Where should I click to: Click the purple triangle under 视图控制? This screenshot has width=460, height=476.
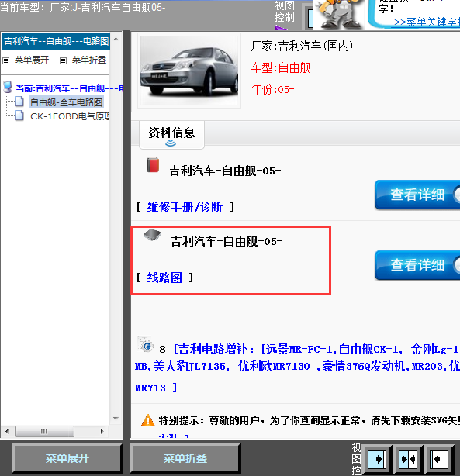click(281, 28)
